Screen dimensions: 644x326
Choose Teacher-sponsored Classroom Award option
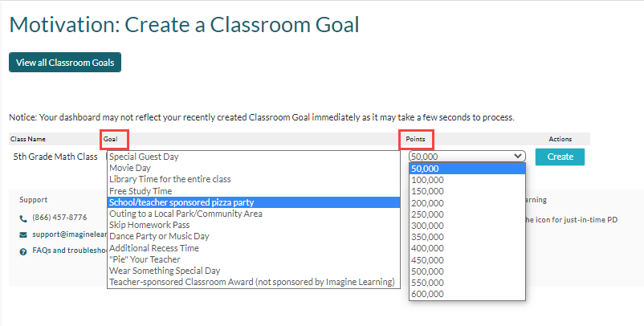click(254, 282)
